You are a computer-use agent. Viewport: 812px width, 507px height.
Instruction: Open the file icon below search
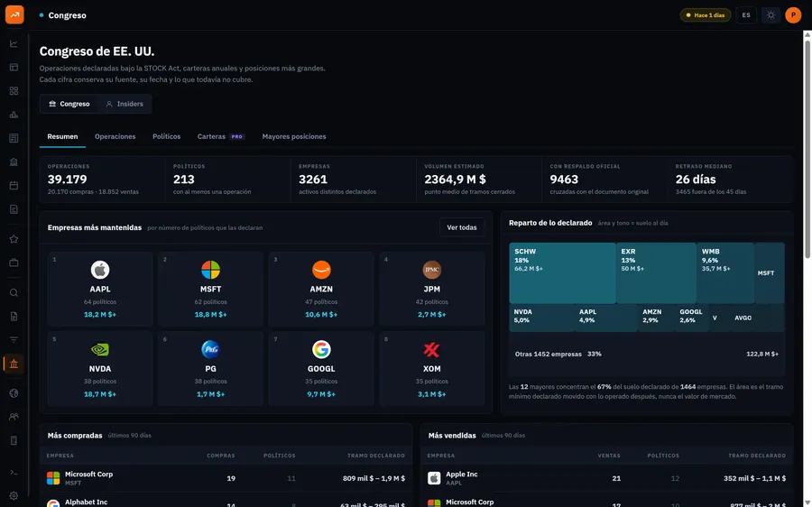(14, 316)
